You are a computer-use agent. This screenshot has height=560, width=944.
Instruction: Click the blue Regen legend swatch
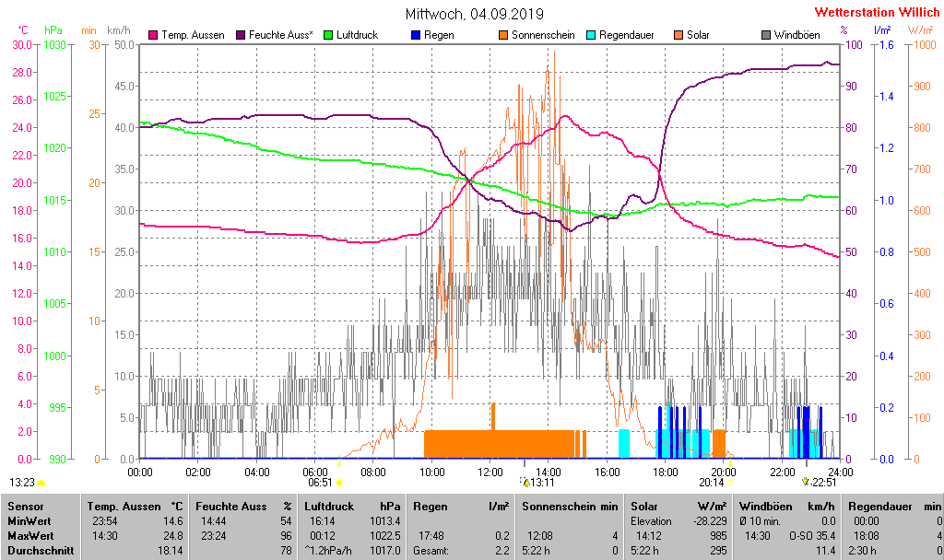coord(416,36)
